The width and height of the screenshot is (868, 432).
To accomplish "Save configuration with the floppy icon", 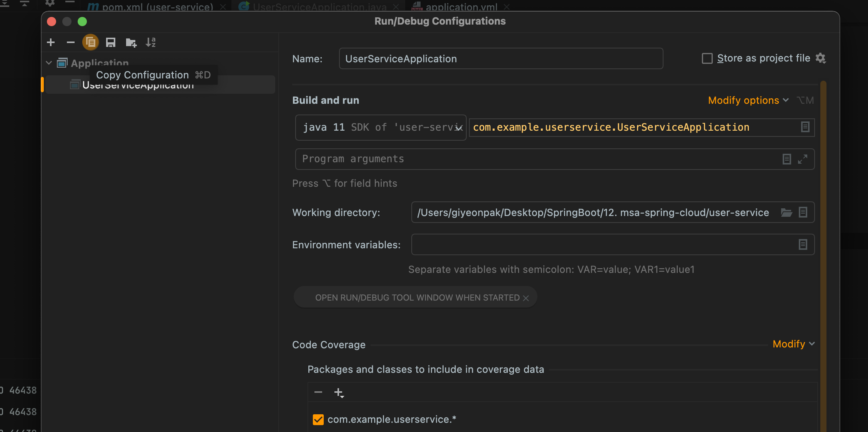I will tap(111, 42).
